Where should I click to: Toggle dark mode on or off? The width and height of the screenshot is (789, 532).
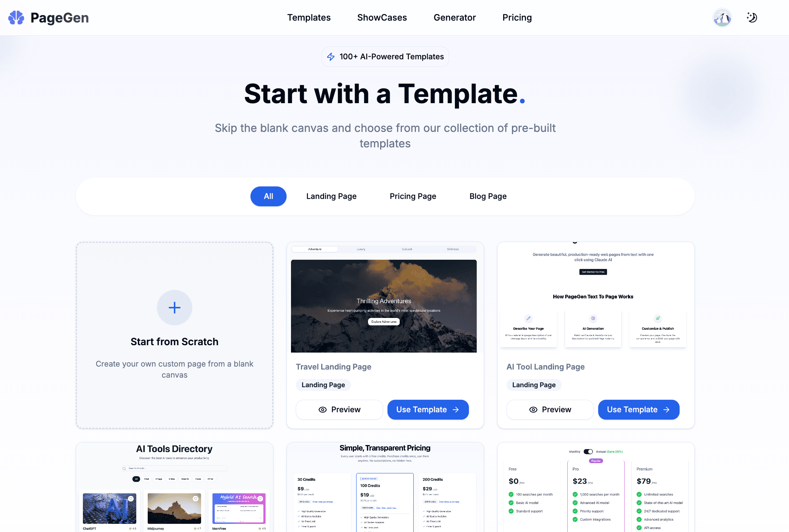coord(751,18)
